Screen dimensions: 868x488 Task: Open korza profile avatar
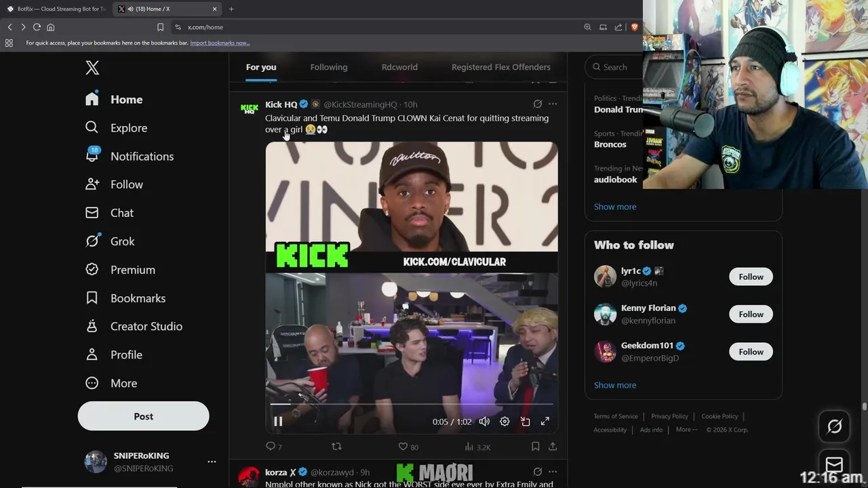point(249,476)
